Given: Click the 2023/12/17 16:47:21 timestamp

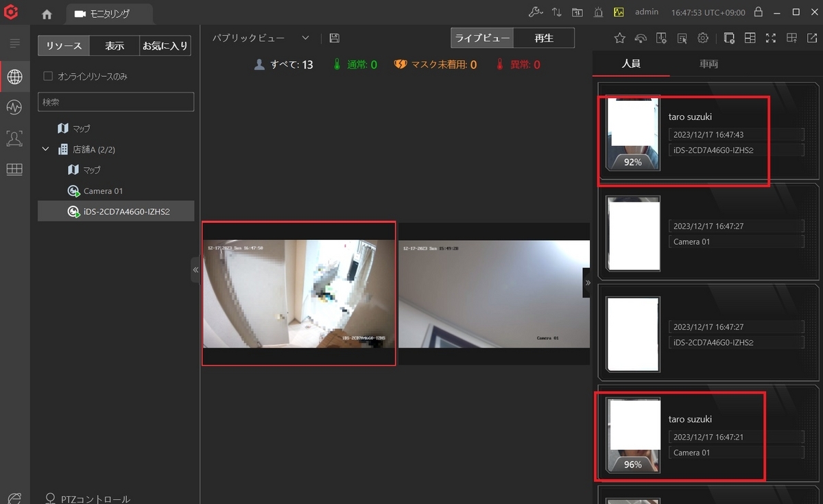Looking at the screenshot, I should point(708,437).
